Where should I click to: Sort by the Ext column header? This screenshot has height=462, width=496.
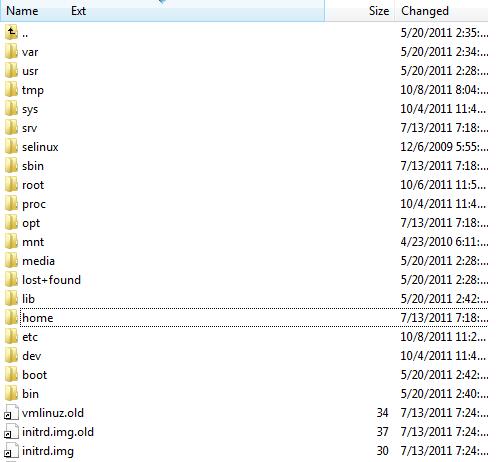click(x=78, y=11)
